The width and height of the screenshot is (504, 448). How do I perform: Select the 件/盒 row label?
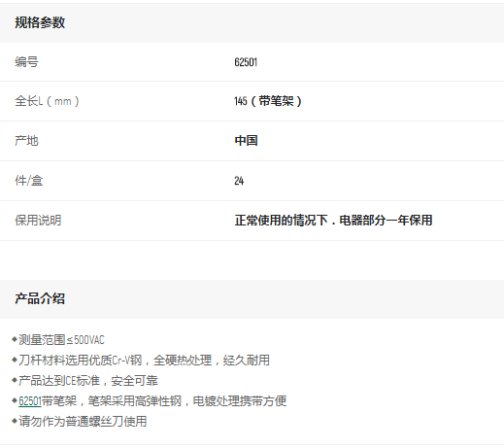point(29,181)
